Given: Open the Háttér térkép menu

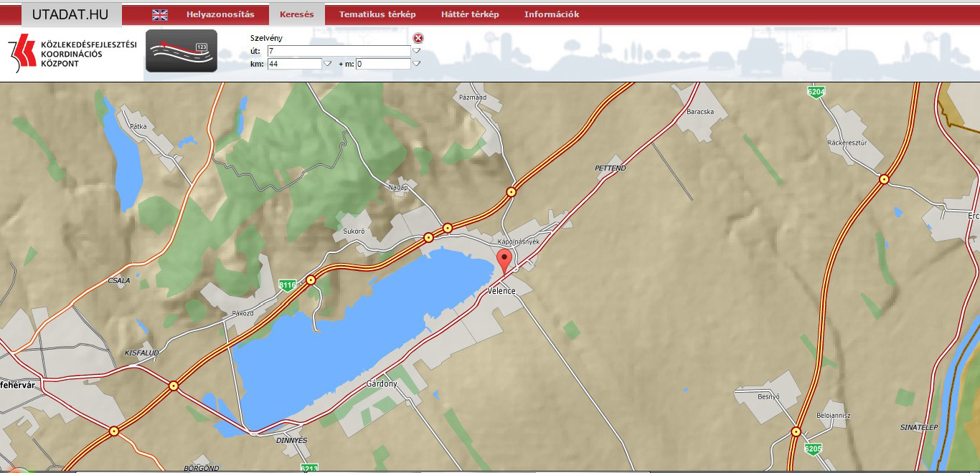Looking at the screenshot, I should (470, 14).
